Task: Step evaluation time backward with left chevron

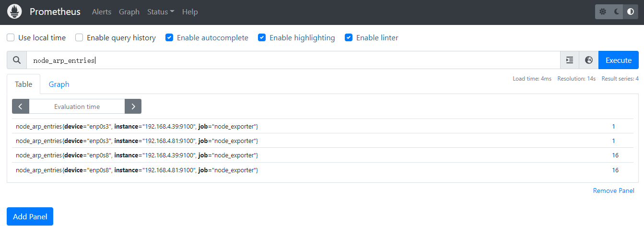Action: point(21,107)
